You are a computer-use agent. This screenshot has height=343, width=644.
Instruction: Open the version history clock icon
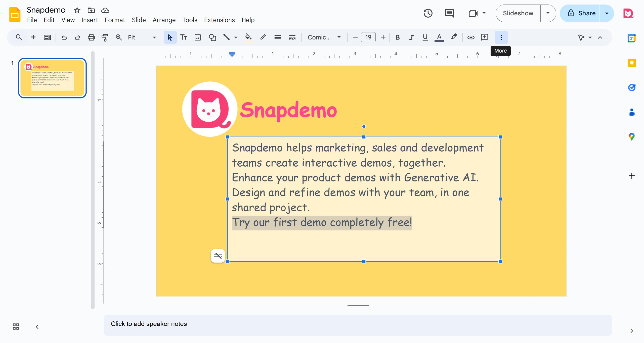pos(428,13)
